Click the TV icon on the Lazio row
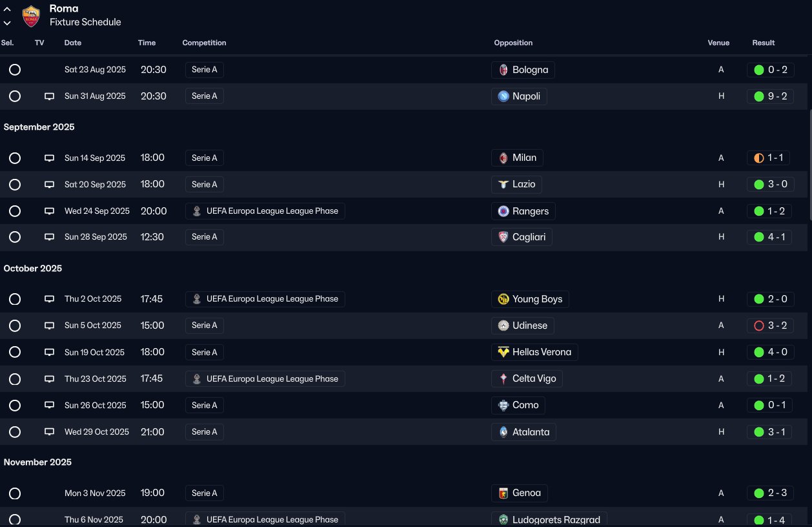Image resolution: width=812 pixels, height=527 pixels. [49, 185]
